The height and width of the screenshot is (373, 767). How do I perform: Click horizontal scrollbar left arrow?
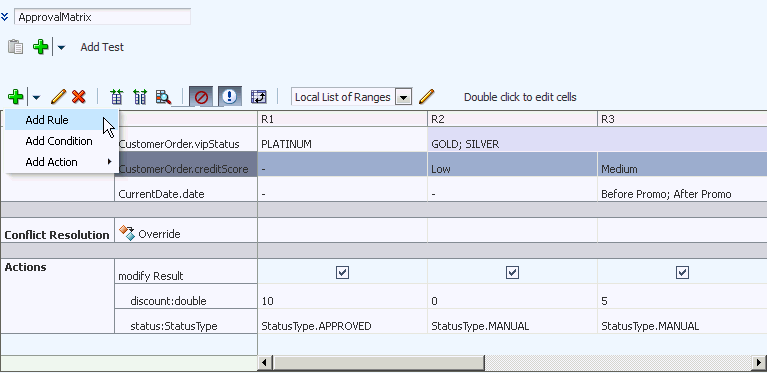[265, 363]
